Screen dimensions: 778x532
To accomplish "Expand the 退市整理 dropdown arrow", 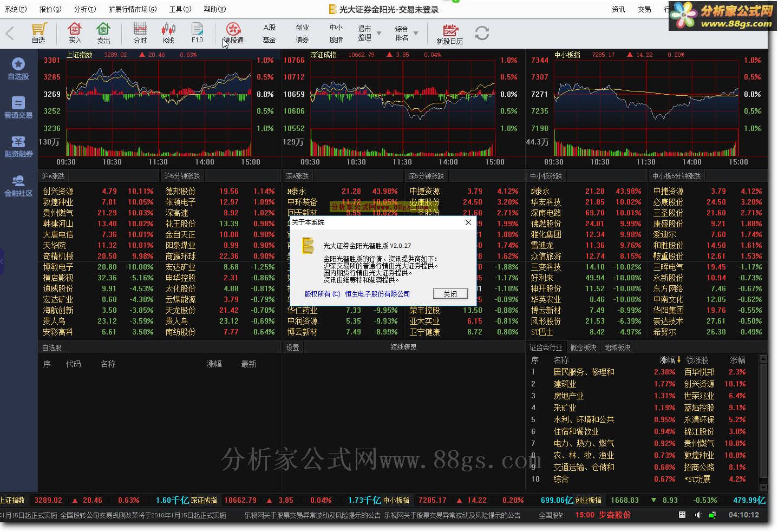I will click(379, 33).
